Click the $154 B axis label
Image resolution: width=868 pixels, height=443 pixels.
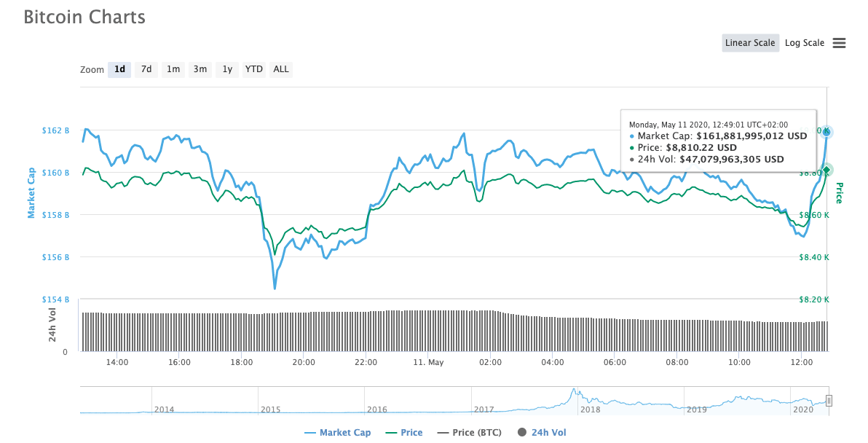coord(55,299)
